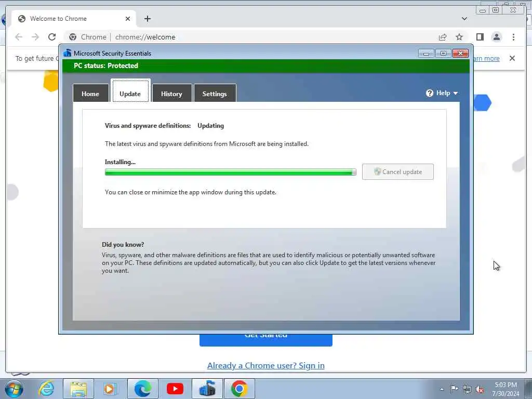Click the Did you know? heading
This screenshot has height=399, width=532.
click(123, 245)
